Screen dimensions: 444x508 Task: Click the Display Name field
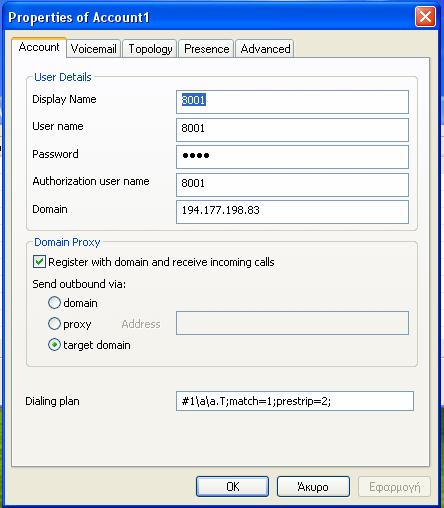point(292,102)
